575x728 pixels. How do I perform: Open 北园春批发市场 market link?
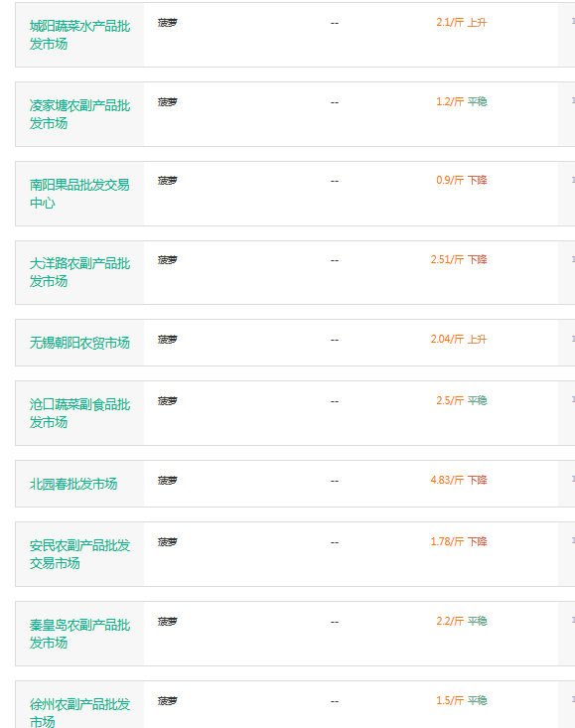pos(73,484)
